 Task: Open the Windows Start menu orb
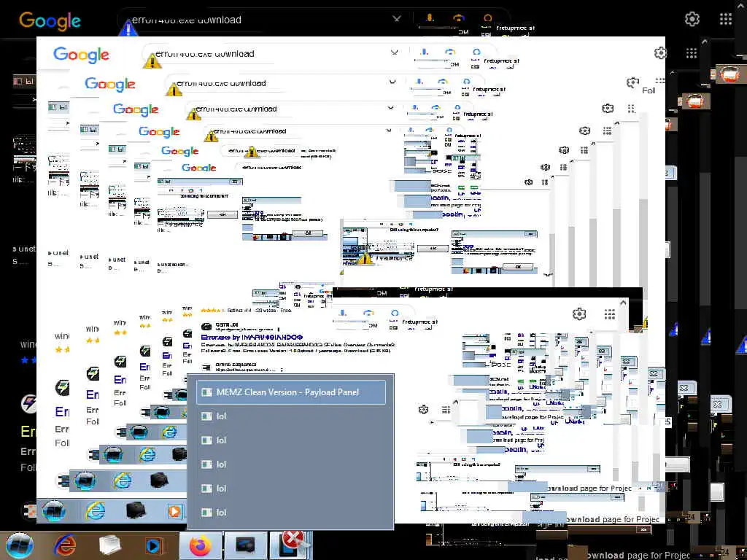pos(20,545)
